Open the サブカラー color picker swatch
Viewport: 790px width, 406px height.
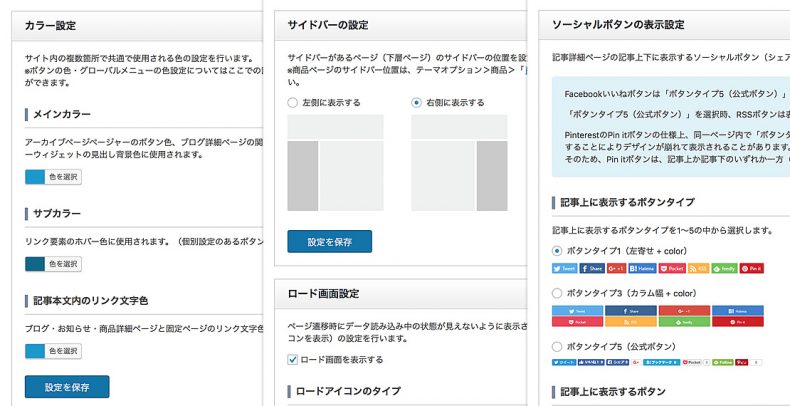coord(35,264)
